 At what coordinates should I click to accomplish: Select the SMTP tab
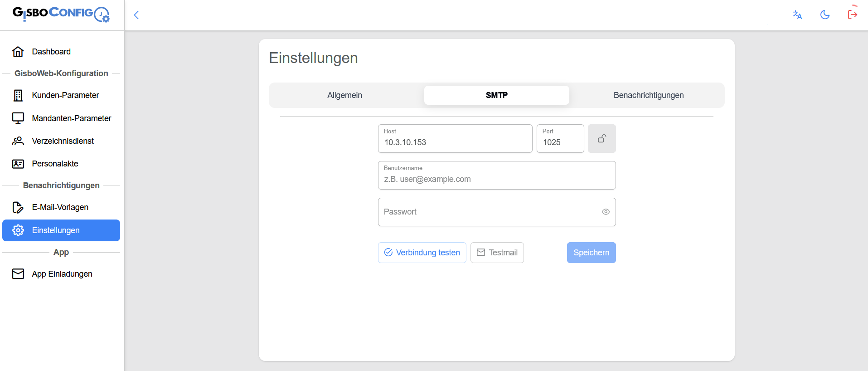coord(497,95)
